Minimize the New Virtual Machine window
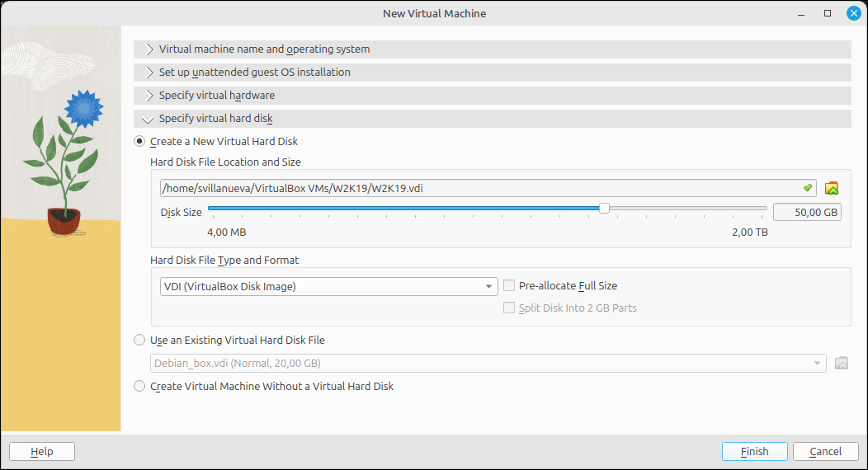The width and height of the screenshot is (868, 470). click(801, 14)
